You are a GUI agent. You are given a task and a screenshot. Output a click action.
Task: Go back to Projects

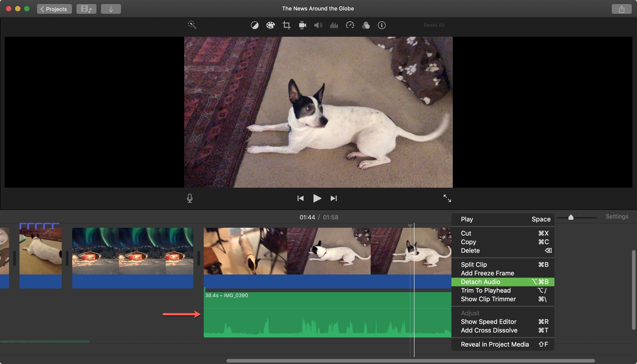click(54, 9)
